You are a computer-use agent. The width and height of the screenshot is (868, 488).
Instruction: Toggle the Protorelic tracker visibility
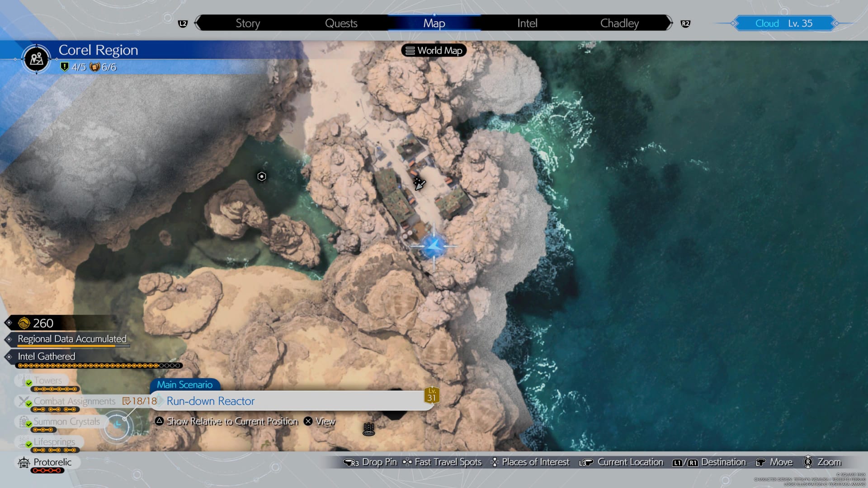pyautogui.click(x=53, y=462)
